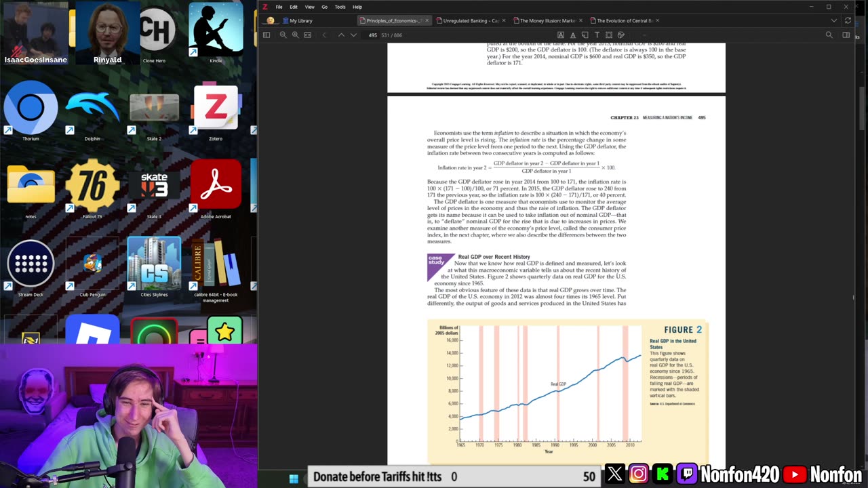Select the Draw annotation tool
This screenshot has height=488, width=868.
click(621, 35)
